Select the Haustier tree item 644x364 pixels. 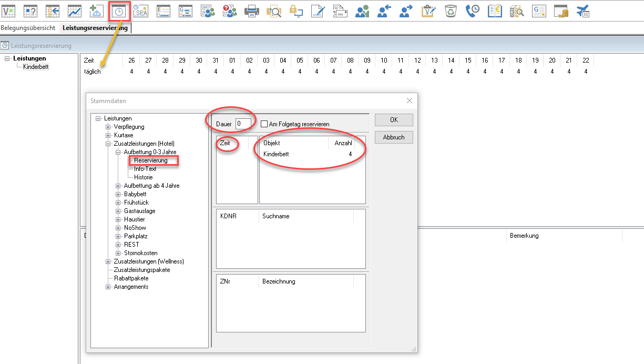[134, 219]
